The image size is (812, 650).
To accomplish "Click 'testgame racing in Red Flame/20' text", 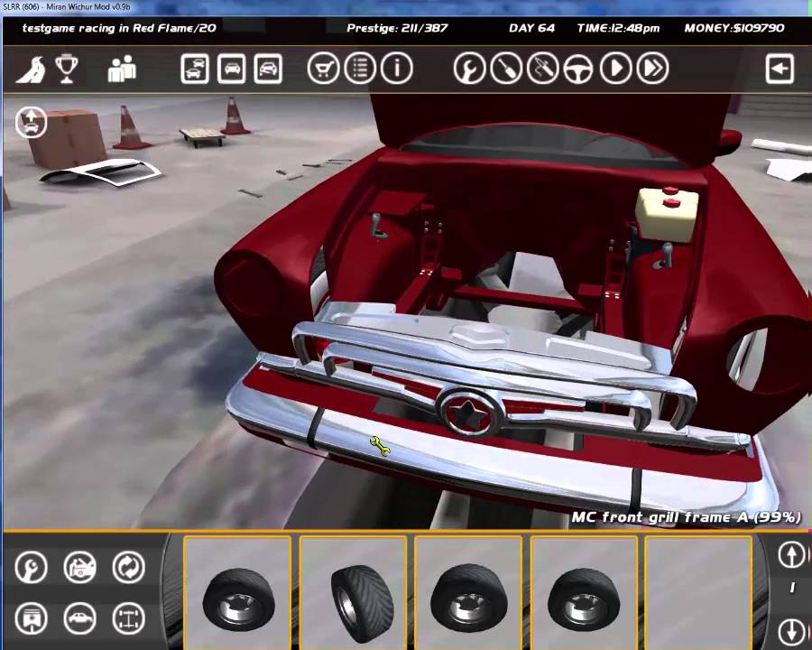I will [x=119, y=28].
